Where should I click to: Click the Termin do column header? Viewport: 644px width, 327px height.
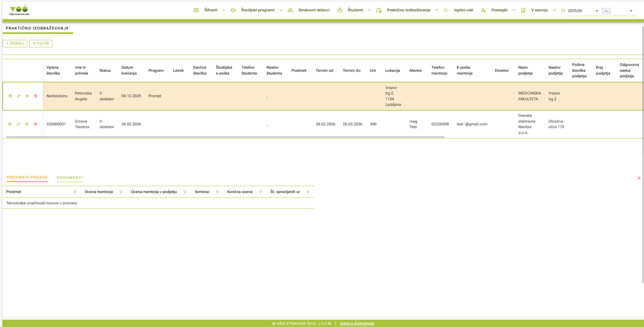pyautogui.click(x=351, y=70)
